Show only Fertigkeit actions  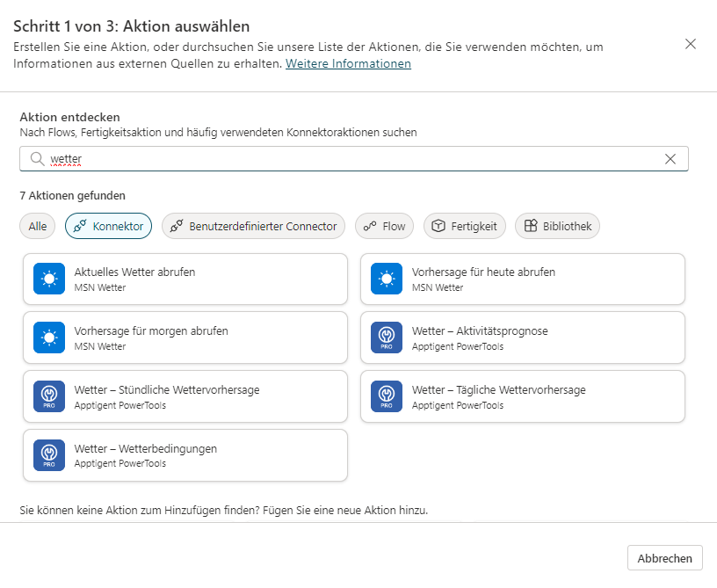(x=464, y=226)
